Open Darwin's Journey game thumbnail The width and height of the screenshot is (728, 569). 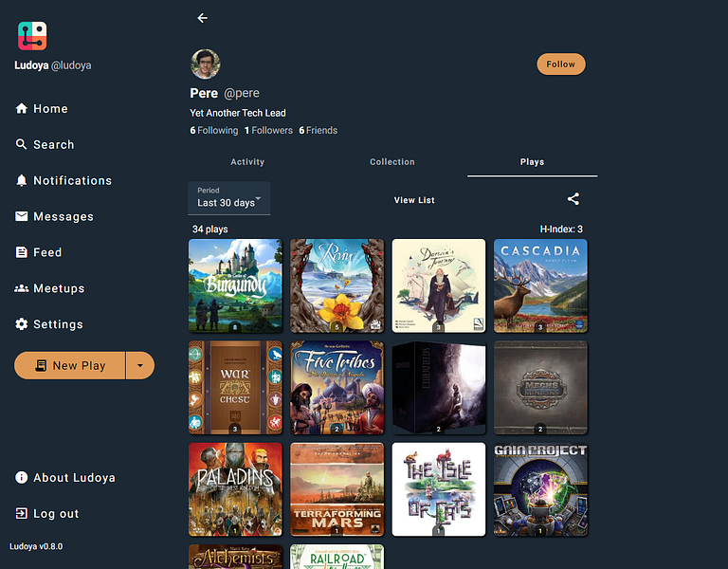[439, 285]
